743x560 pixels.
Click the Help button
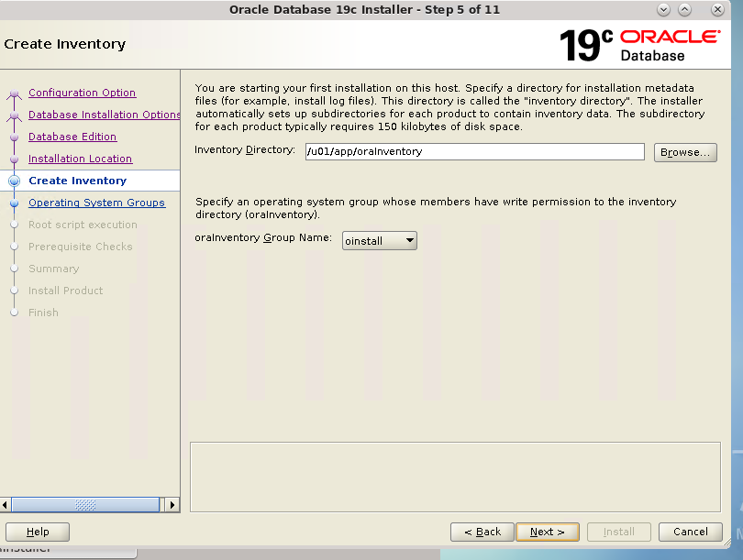point(38,533)
